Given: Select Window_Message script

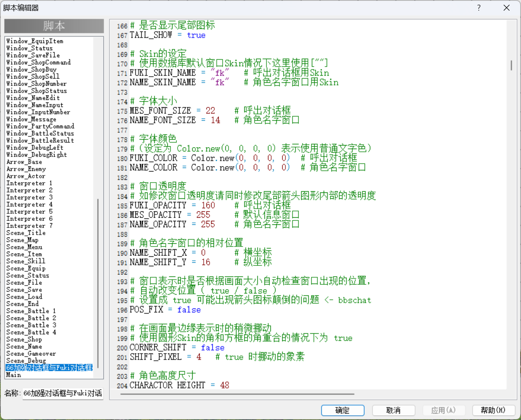Looking at the screenshot, I should pos(31,119).
